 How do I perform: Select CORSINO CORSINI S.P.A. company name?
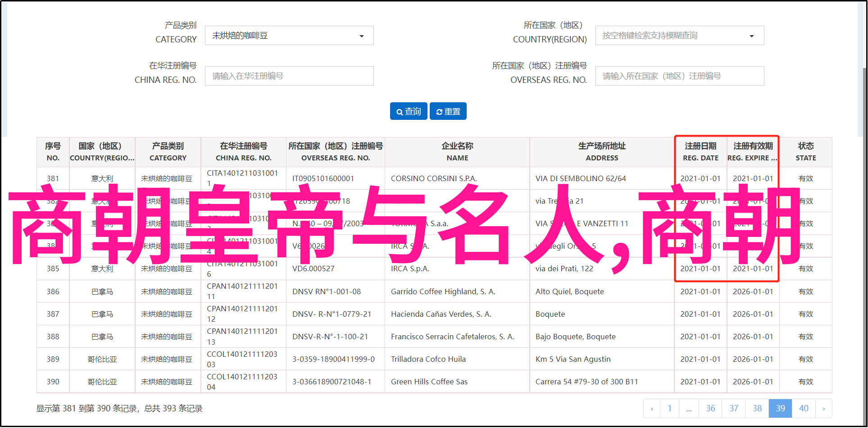pos(434,178)
